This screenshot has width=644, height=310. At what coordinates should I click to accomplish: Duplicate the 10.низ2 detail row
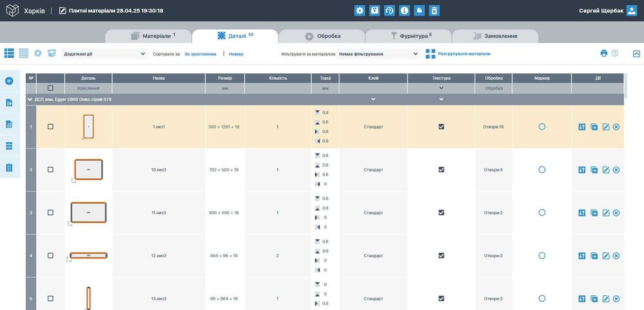[x=594, y=170]
